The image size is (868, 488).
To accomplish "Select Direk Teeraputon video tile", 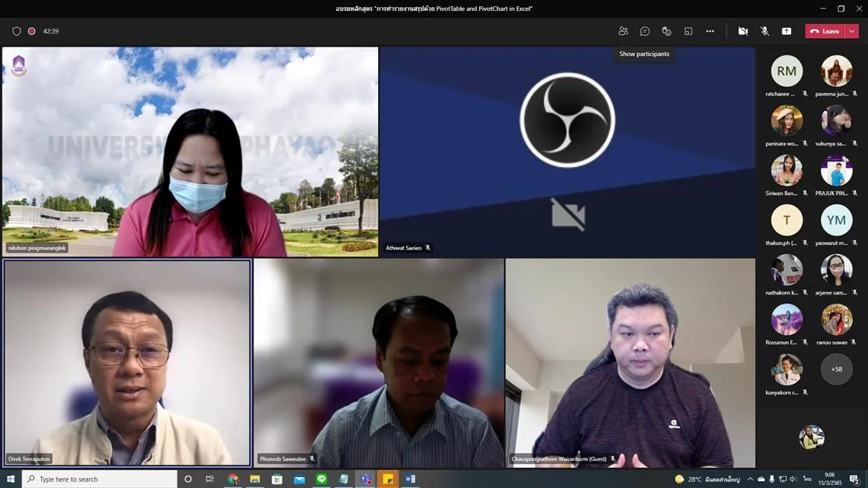I will point(128,363).
